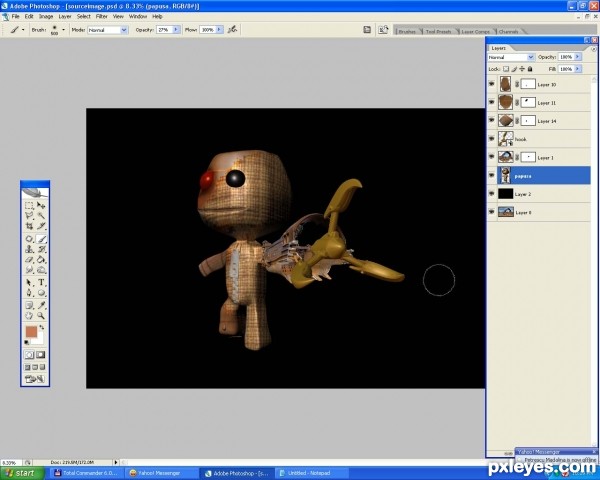The height and width of the screenshot is (480, 600).
Task: Select the Slice tool
Action: [41, 226]
